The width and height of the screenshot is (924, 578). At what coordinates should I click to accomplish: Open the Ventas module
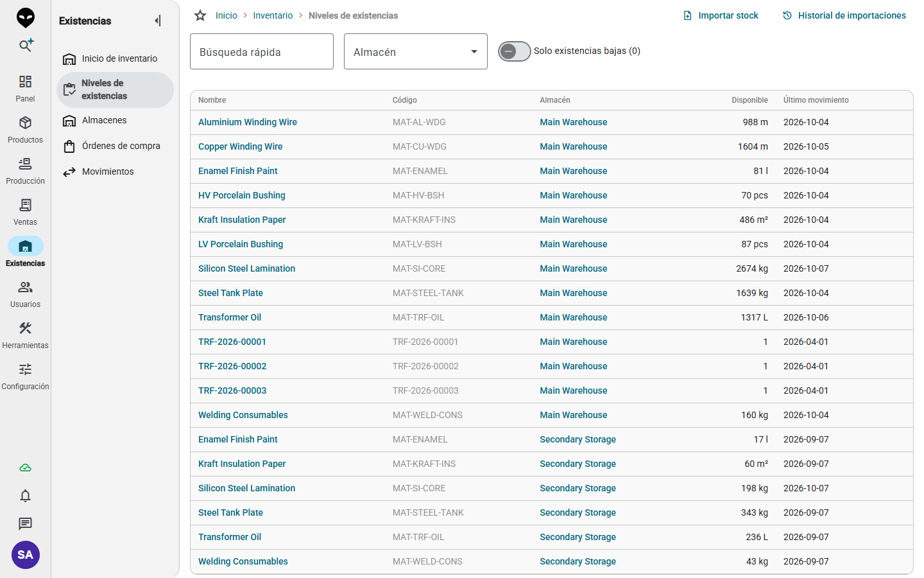(25, 212)
